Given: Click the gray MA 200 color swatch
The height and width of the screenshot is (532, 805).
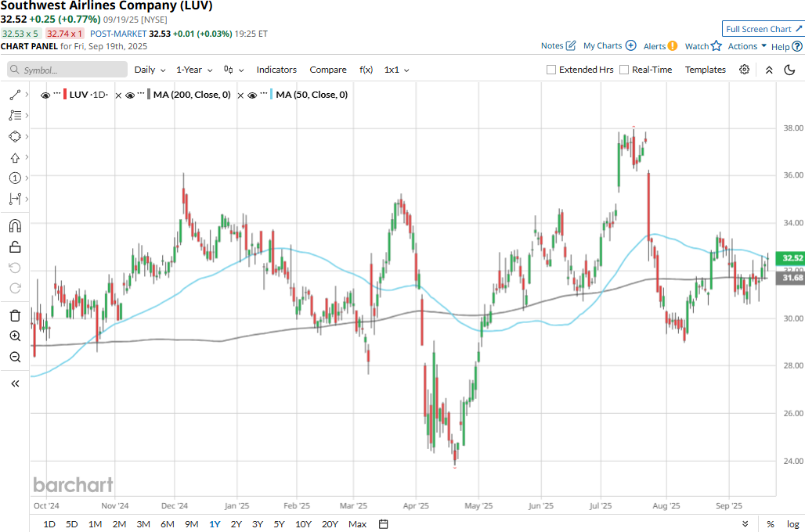Looking at the screenshot, I should coord(148,95).
